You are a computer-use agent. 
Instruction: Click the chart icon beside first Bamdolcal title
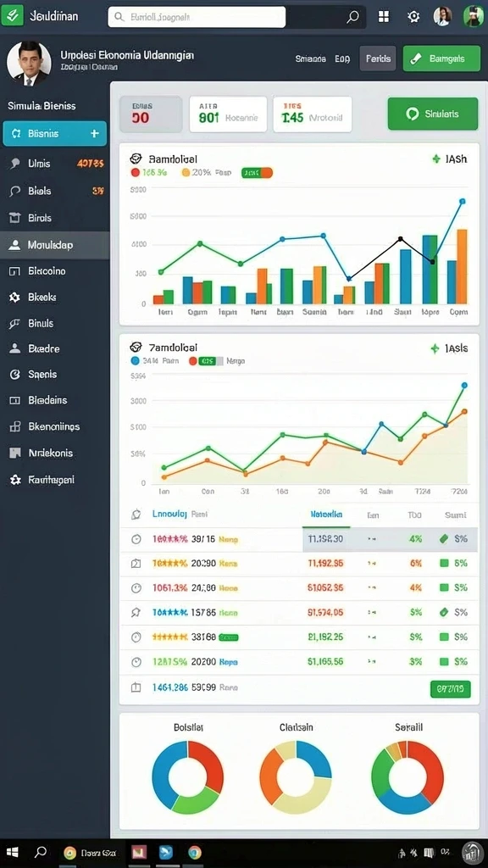(136, 159)
